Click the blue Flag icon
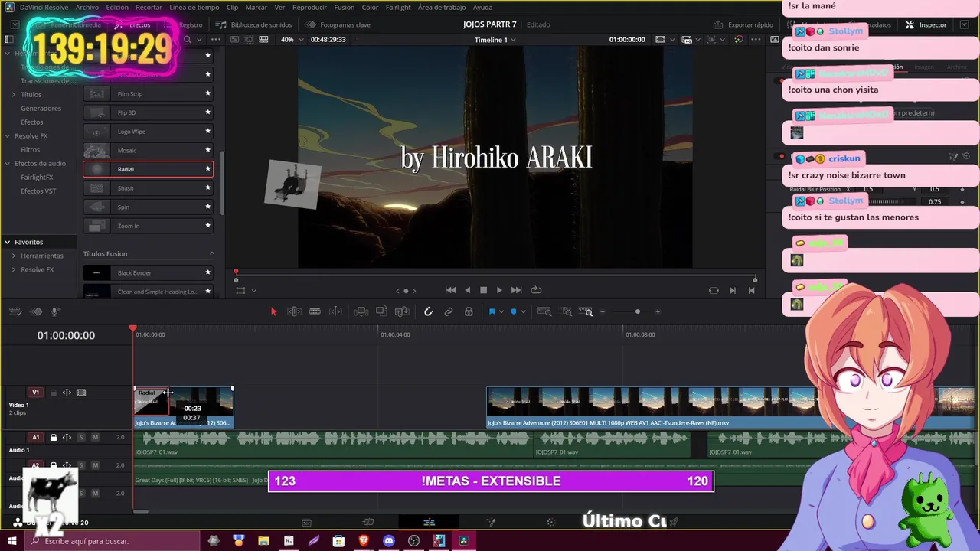The image size is (980, 551). tap(492, 311)
